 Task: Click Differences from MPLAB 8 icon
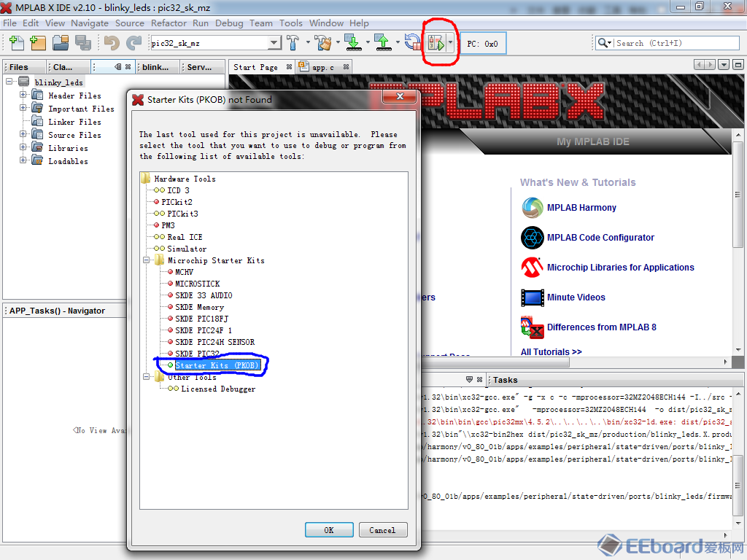532,327
